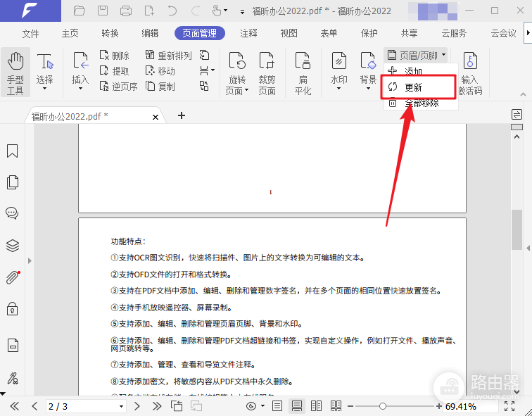The image size is (532, 416).
Task: Click the new document icon
Action: (x=149, y=11)
